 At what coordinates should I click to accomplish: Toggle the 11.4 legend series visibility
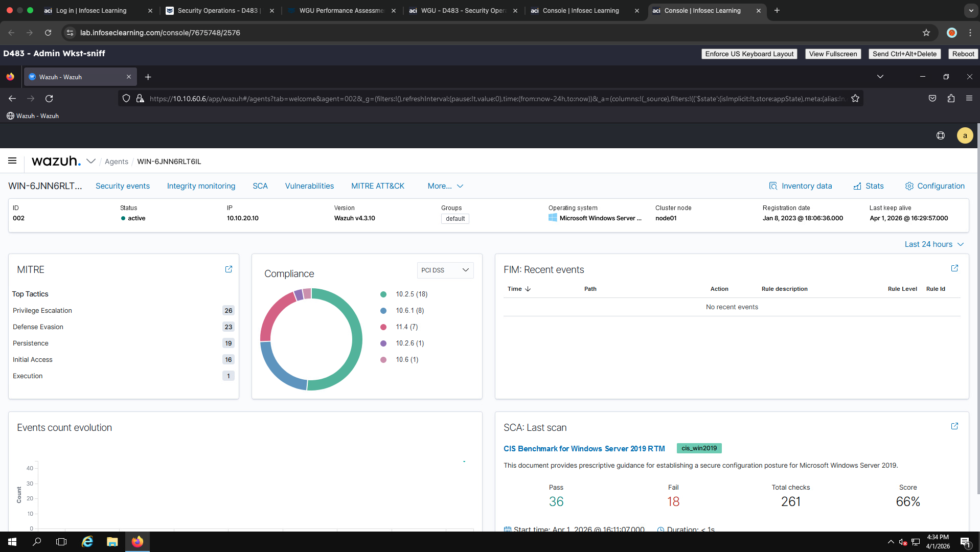pos(406,327)
